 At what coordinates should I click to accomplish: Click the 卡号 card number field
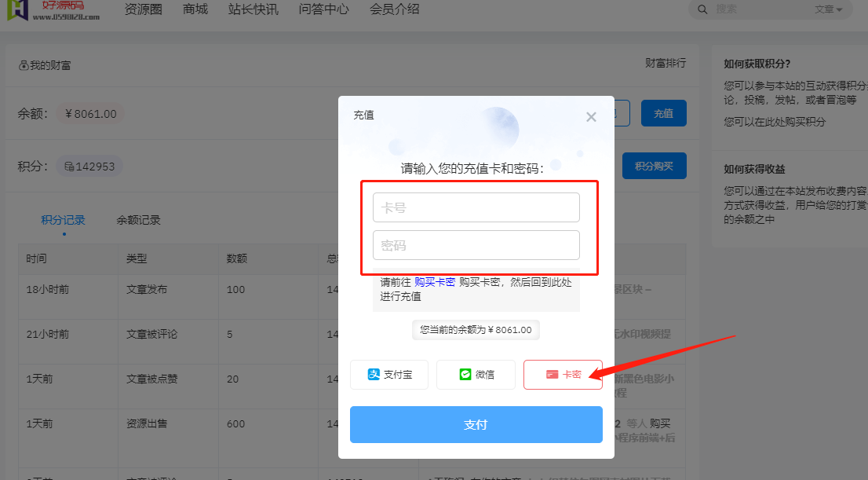point(476,208)
